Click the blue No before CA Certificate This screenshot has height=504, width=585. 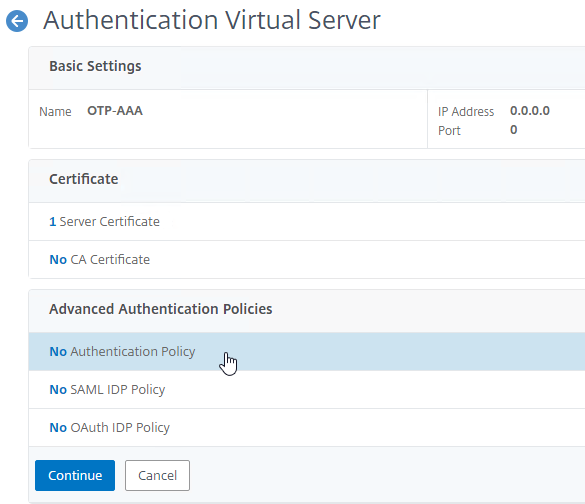(x=58, y=260)
